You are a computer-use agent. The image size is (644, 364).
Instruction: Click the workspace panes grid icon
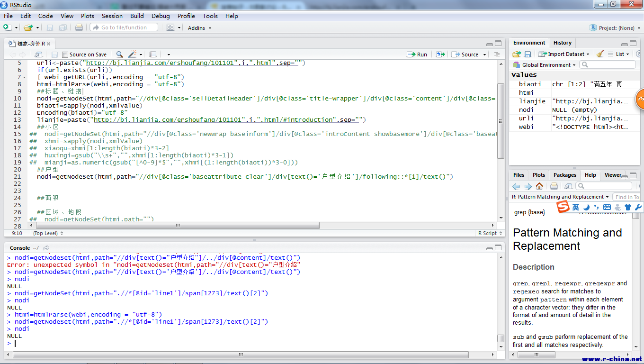[x=170, y=27]
